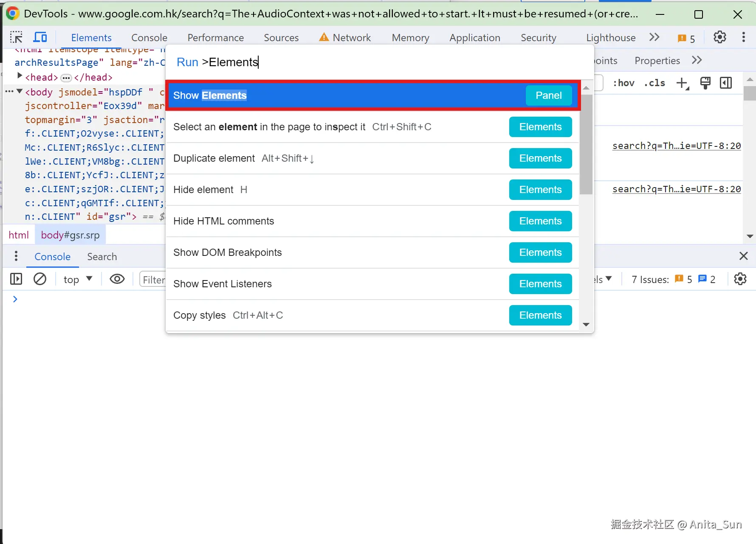Click the eye icon to create live expression
The image size is (756, 544).
[x=117, y=279]
